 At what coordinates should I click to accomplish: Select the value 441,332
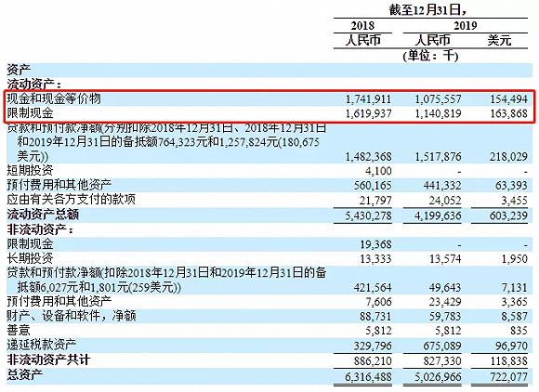click(x=442, y=186)
